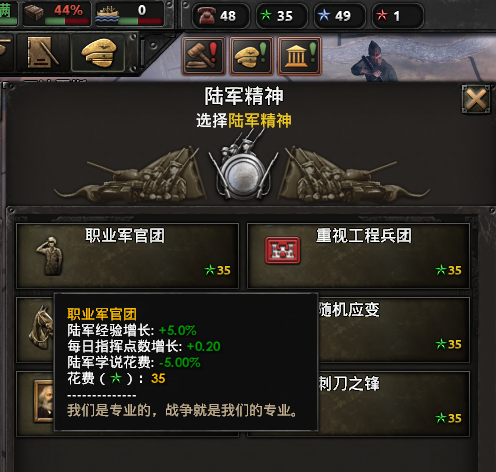Image resolution: width=496 pixels, height=472 pixels.
Task: Click the 44% supply crate indicator
Action: click(57, 13)
